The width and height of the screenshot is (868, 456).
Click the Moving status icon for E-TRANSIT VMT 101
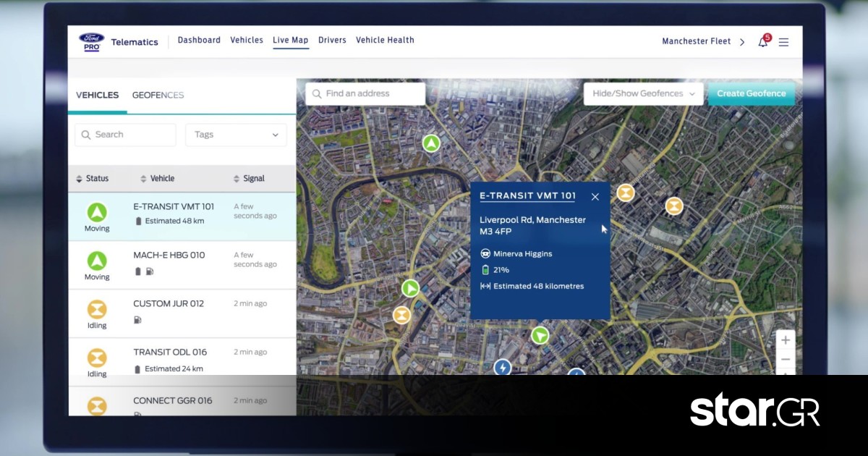(97, 212)
